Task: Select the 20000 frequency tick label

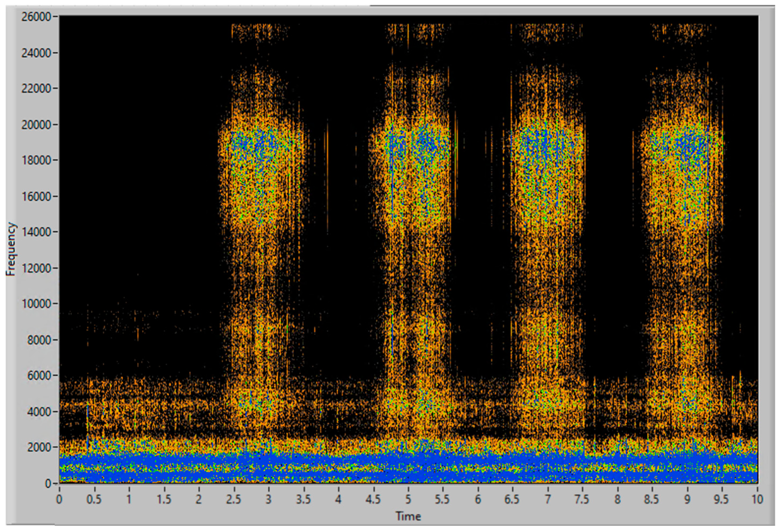Action: (36, 125)
